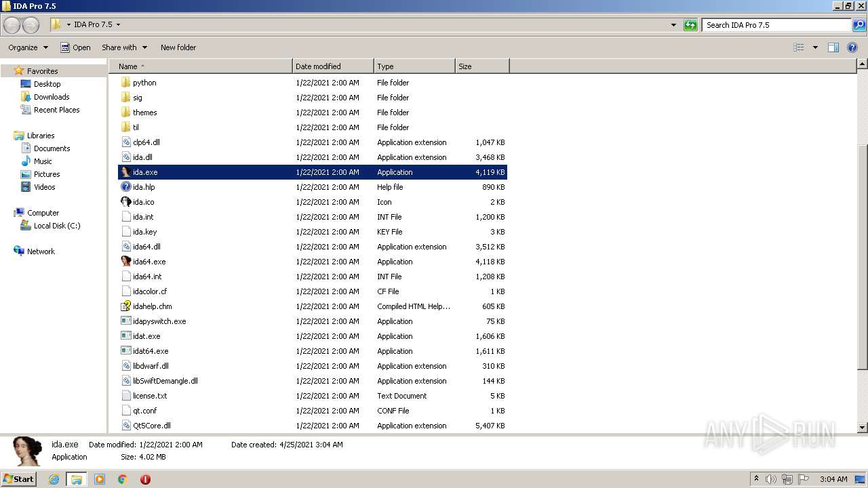Sort by the Type column header
Image resolution: width=868 pixels, height=488 pixels.
click(414, 66)
